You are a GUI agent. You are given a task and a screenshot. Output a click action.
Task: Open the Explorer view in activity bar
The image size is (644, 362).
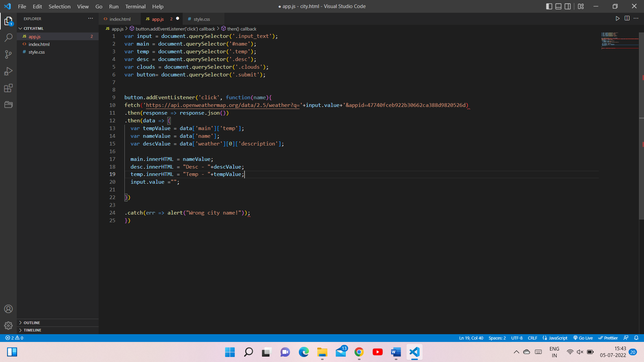point(8,21)
